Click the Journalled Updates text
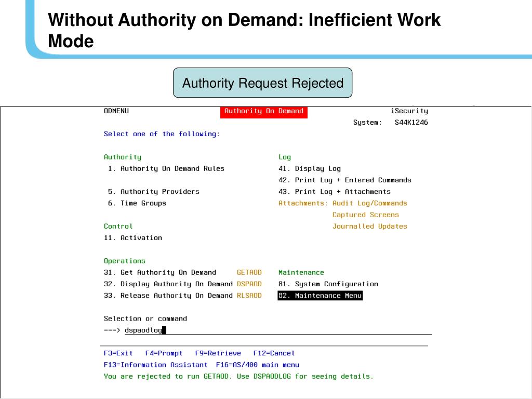The height and width of the screenshot is (399, 532). click(369, 227)
